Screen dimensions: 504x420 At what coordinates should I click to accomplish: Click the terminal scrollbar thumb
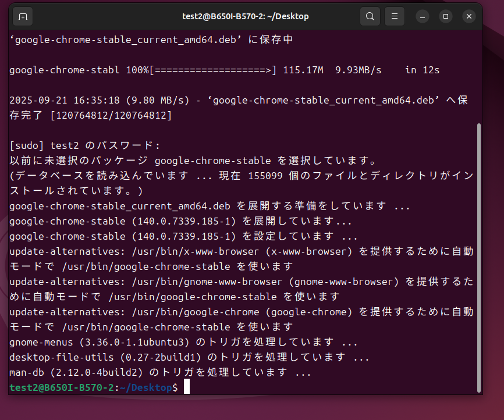tap(479, 258)
